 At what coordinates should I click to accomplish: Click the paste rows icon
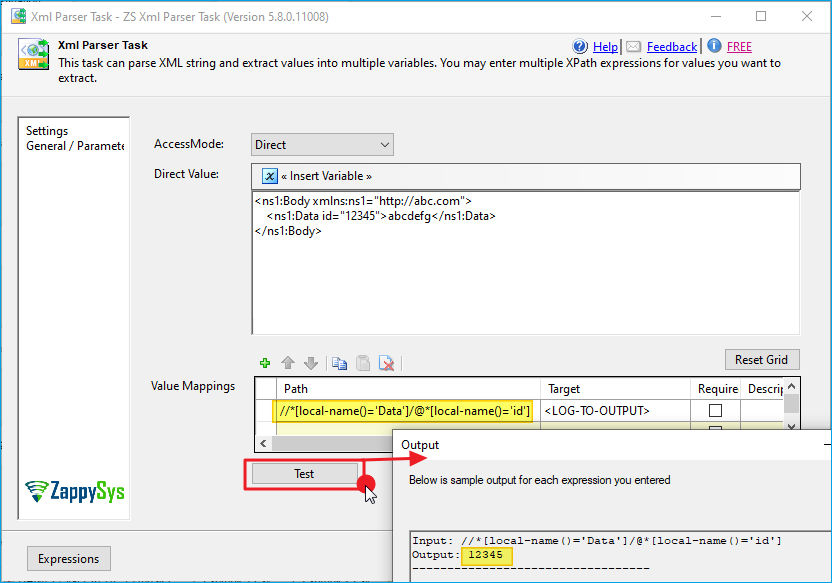pyautogui.click(x=363, y=363)
